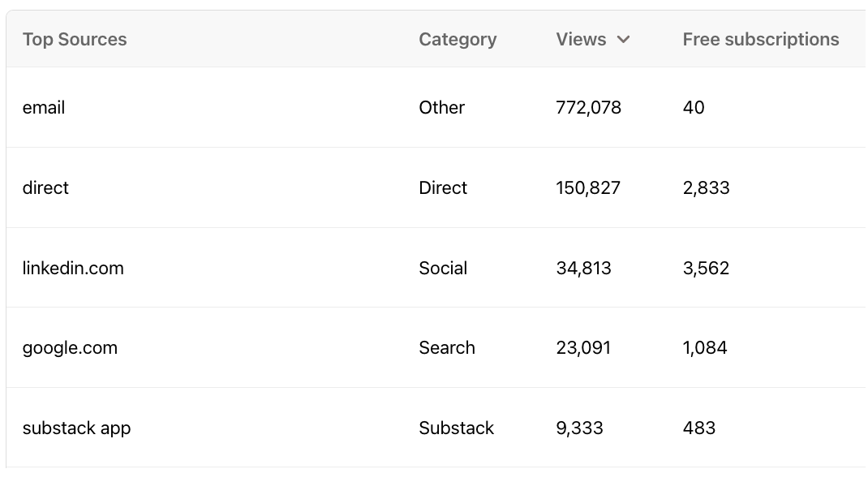Click the 1,084 free subscriptions value
The image size is (868, 482).
tap(705, 348)
